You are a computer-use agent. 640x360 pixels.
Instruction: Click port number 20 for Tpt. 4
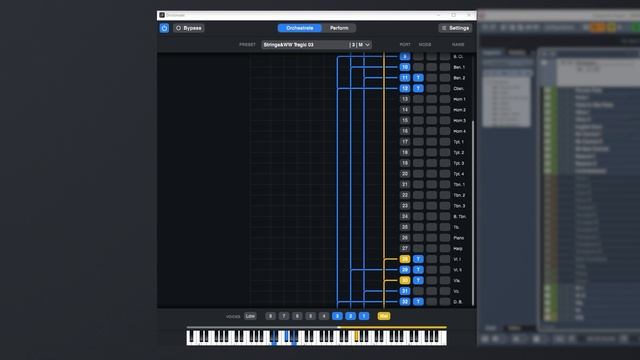(404, 173)
